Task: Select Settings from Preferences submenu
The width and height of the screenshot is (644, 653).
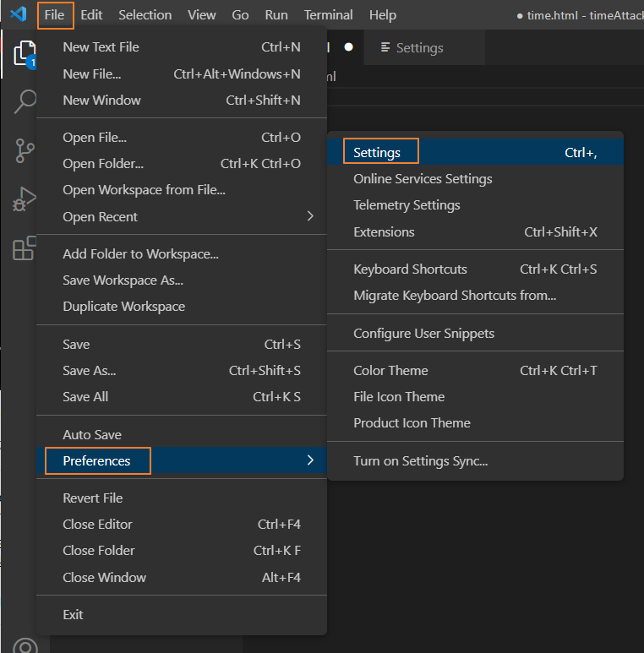Action: coord(377,153)
